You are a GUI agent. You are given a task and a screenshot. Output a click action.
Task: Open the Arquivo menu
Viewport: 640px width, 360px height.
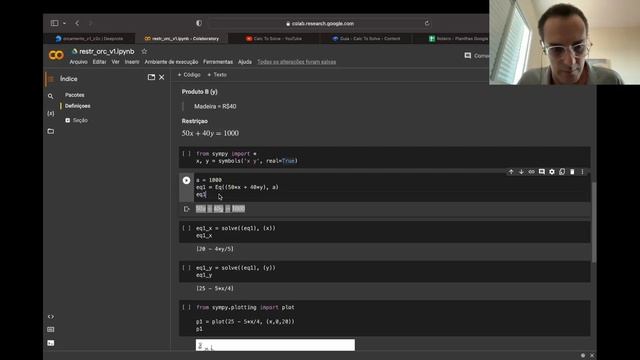pos(78,62)
